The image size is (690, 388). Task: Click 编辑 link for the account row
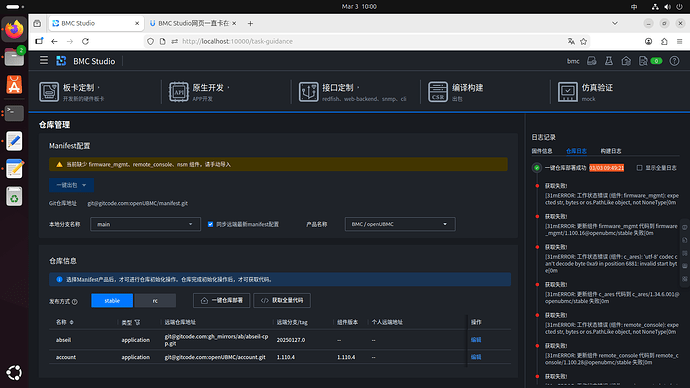(476, 357)
